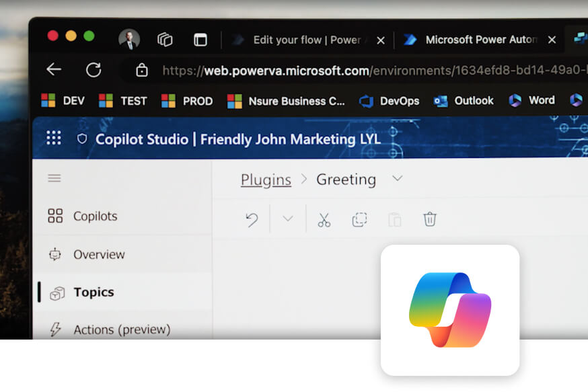Click the Plugins breadcrumb link
Screen dimensions: 588x392
pos(266,180)
